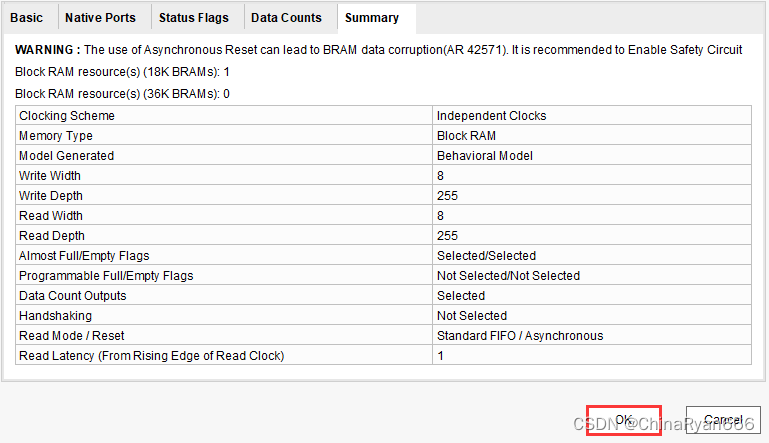Select the Write Depth label
This screenshot has height=443, width=769.
[51, 196]
